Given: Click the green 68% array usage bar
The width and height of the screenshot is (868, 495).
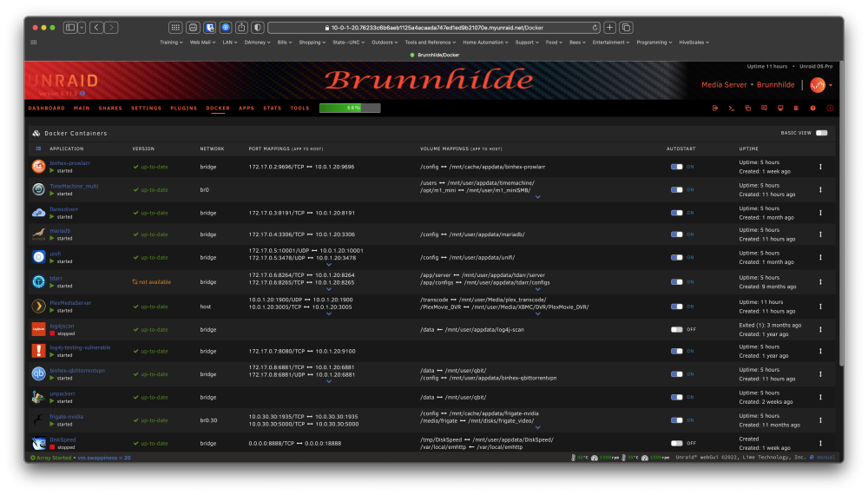Looking at the screenshot, I should coord(350,108).
